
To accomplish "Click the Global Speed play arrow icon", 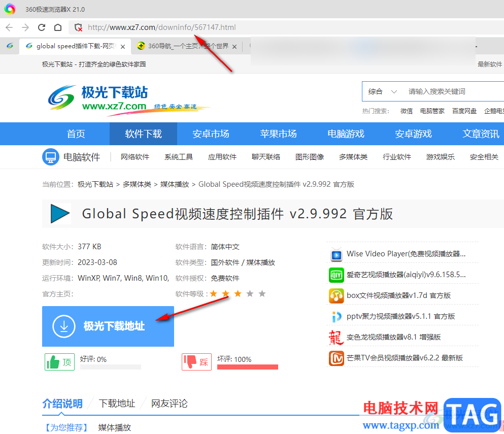I will click(x=60, y=214).
